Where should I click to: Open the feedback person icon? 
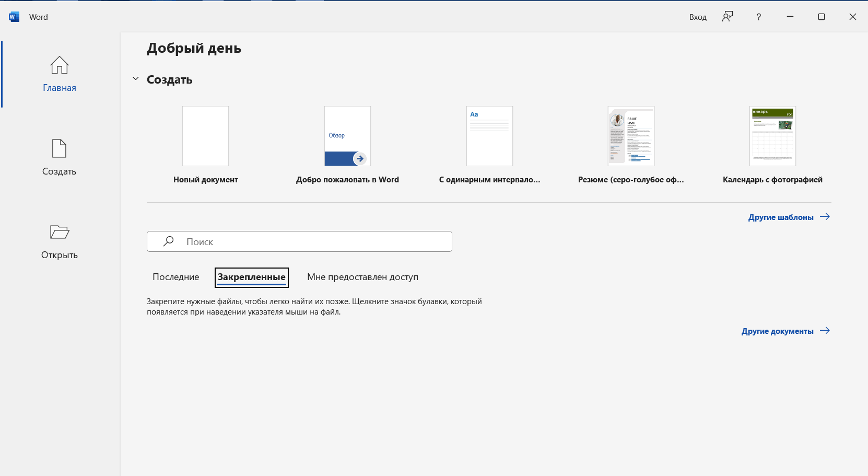[728, 17]
